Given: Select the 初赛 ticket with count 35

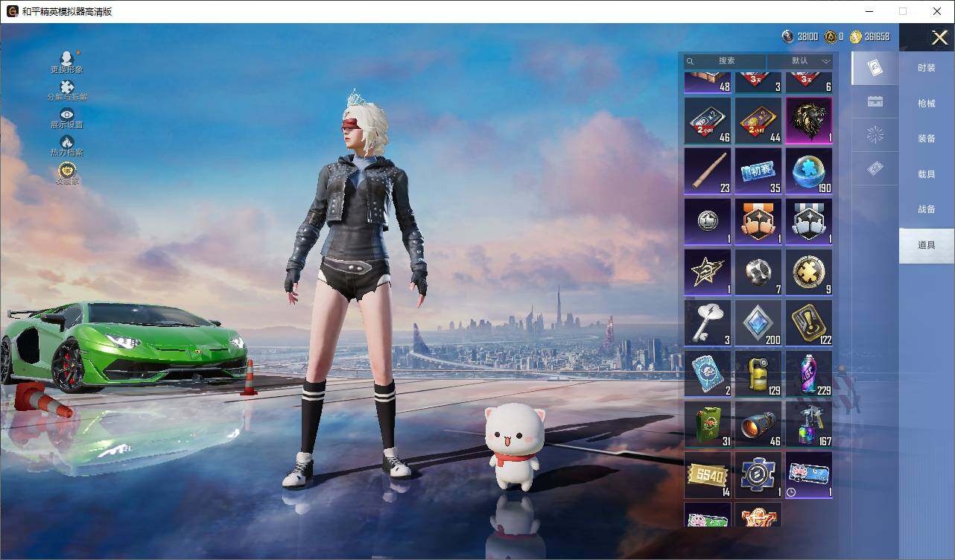Looking at the screenshot, I should pyautogui.click(x=758, y=171).
